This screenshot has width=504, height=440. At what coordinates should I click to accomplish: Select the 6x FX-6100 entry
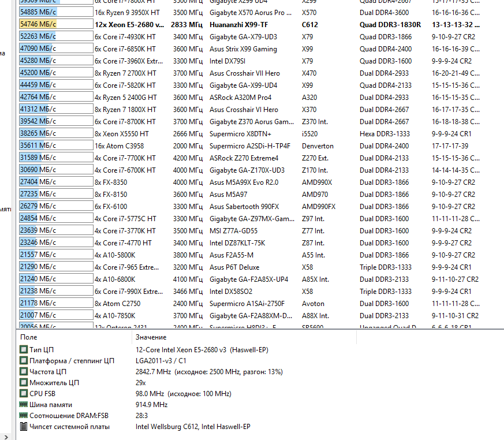click(111, 206)
